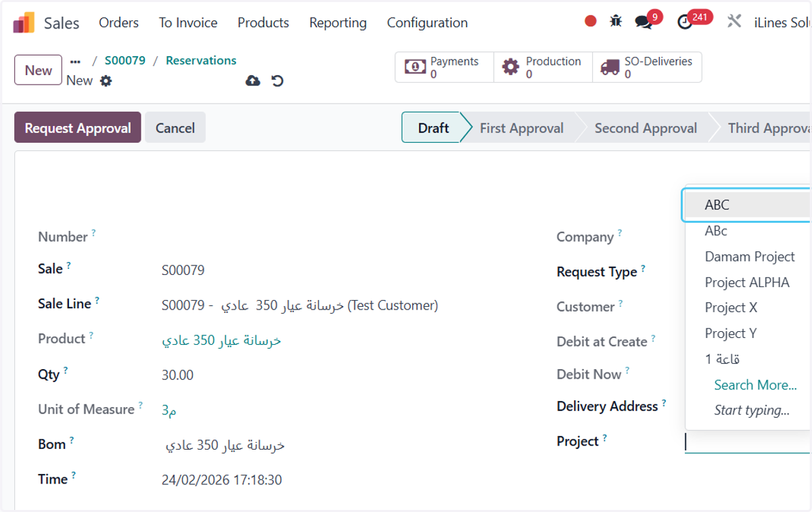The width and height of the screenshot is (812, 512).
Task: Open the Reporting menu
Action: [x=338, y=22]
